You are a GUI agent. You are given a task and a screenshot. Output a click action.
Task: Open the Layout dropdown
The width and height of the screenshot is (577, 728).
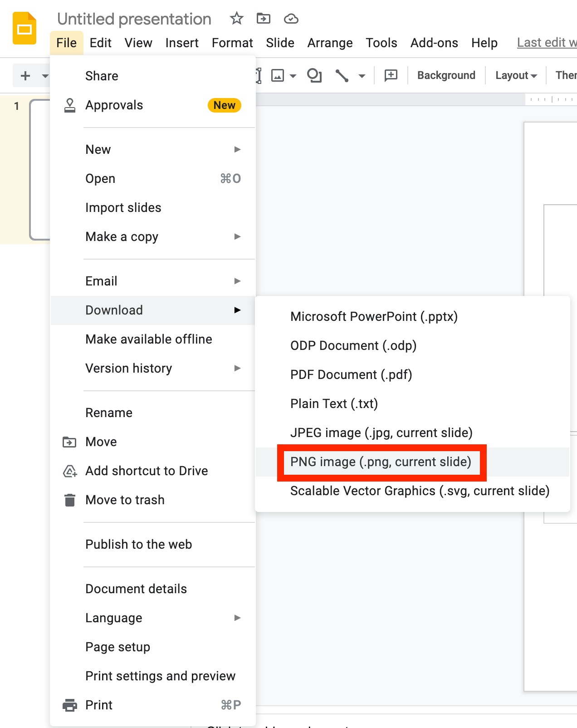click(516, 75)
